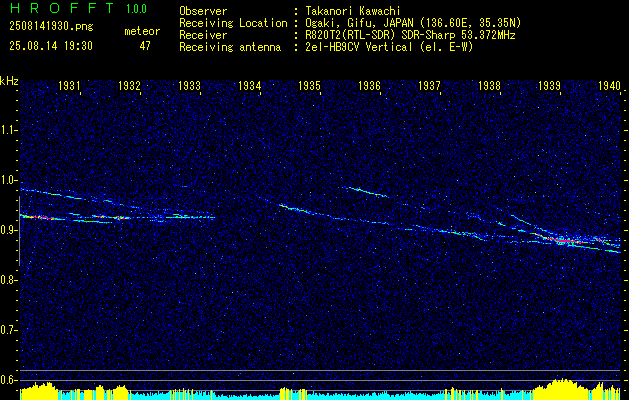
Task: Click the Observer field label
Action: tap(203, 11)
